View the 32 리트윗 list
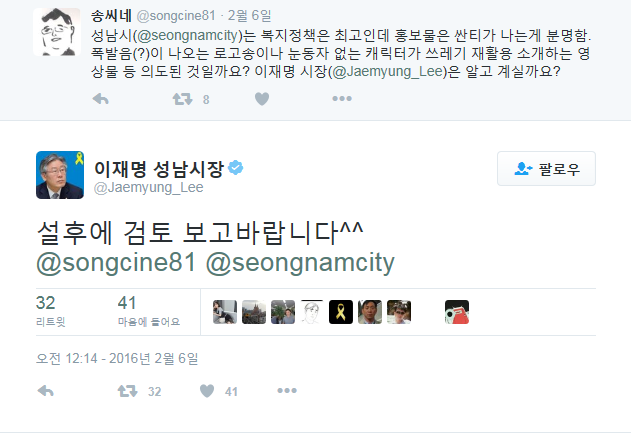The image size is (631, 433). 51,311
